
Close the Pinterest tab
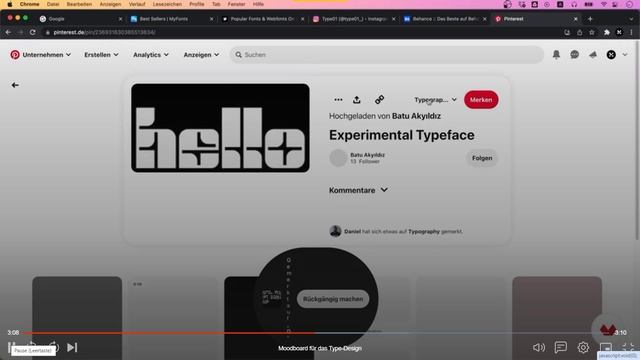click(576, 19)
